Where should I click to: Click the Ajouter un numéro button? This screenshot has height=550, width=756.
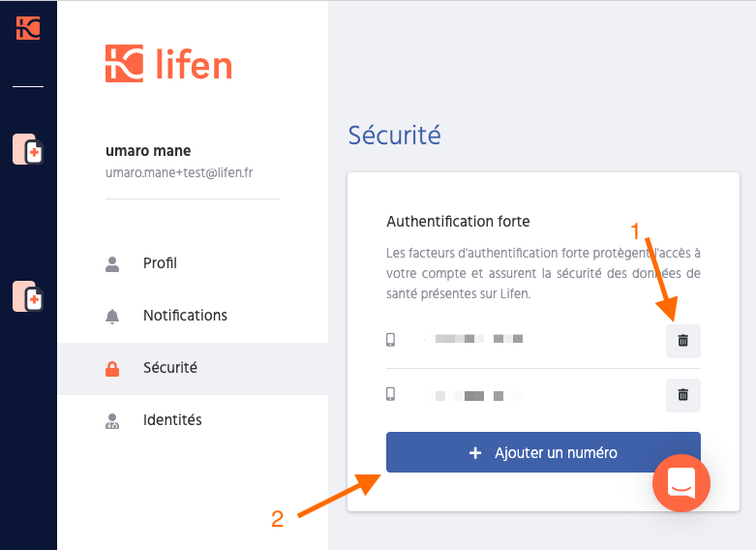543,452
